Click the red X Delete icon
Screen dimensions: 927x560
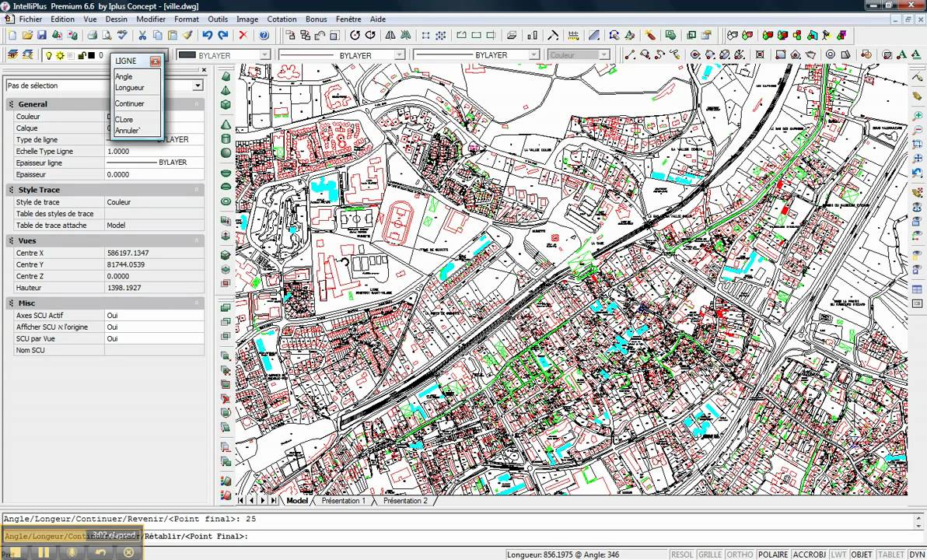[x=243, y=36]
